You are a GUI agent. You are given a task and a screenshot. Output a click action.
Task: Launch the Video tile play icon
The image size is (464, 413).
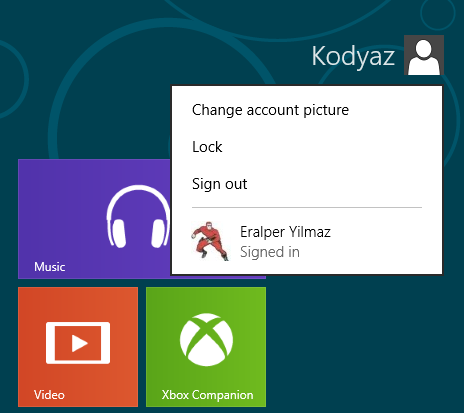click(78, 343)
